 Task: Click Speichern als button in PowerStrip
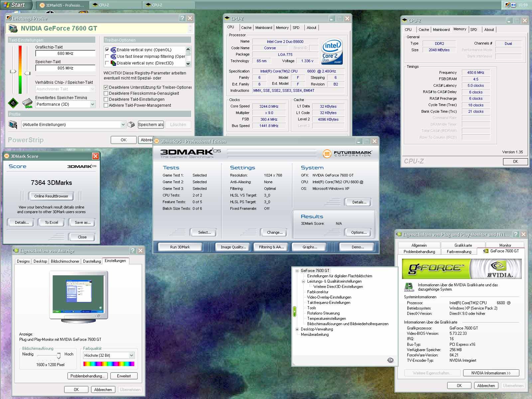coord(151,125)
